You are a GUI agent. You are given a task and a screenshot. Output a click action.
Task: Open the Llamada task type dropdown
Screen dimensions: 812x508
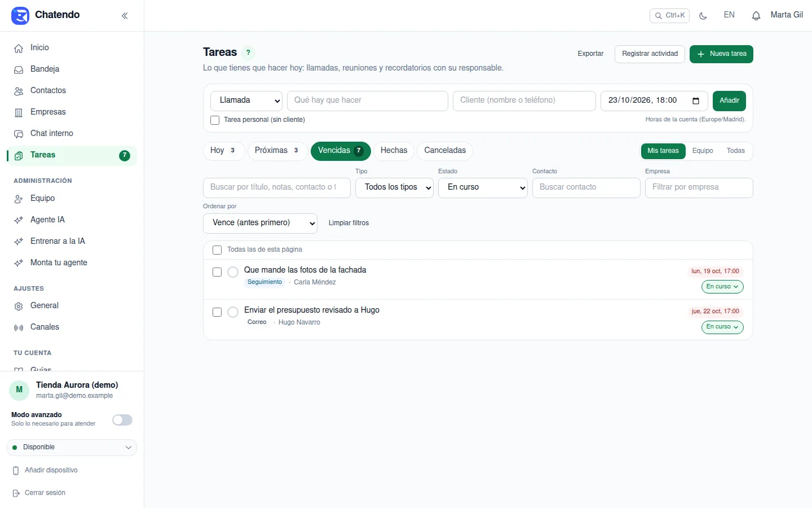click(246, 100)
